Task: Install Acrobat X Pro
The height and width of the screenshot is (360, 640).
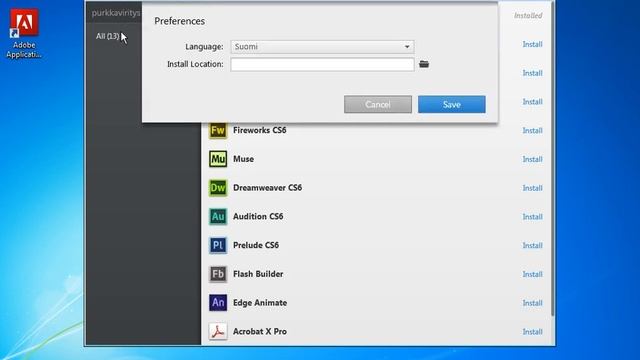Action: (533, 332)
